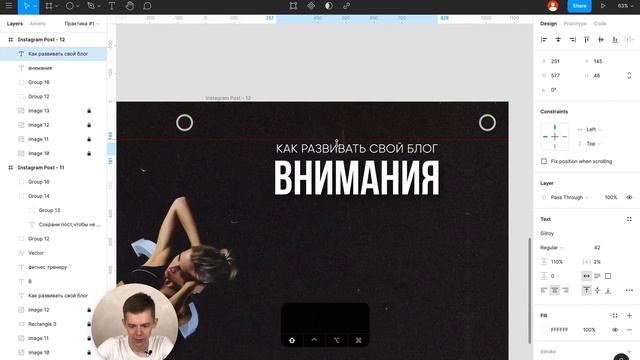Click the user avatar in the top bar
The height and width of the screenshot is (360, 640).
[553, 6]
